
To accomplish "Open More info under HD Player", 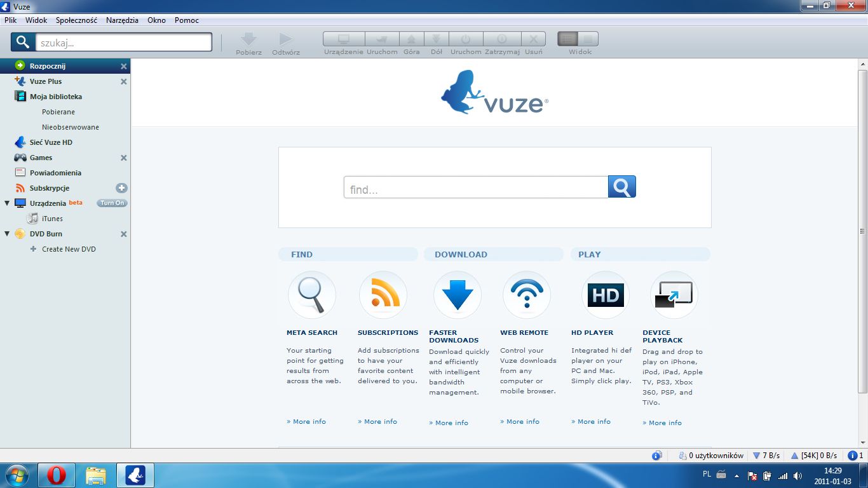I will (x=591, y=421).
